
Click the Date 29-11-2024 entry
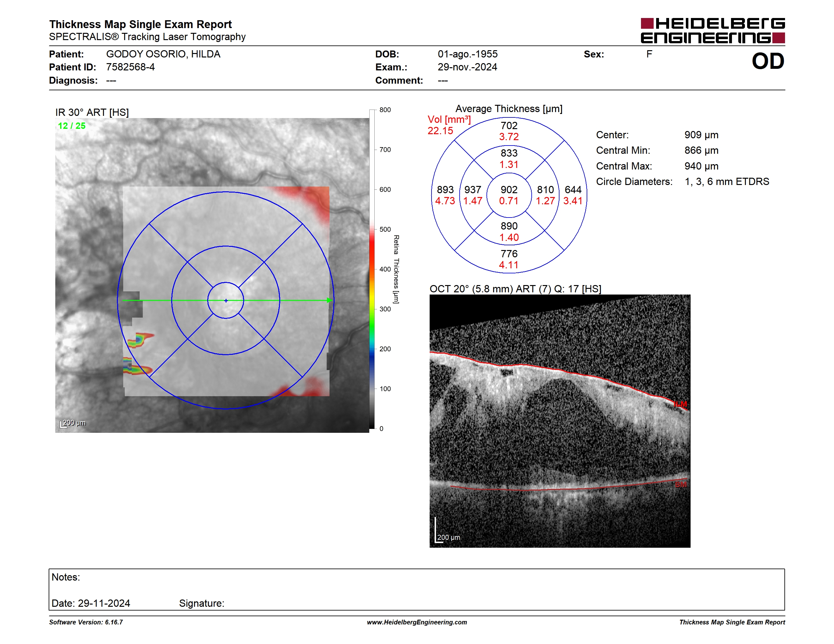point(91,603)
